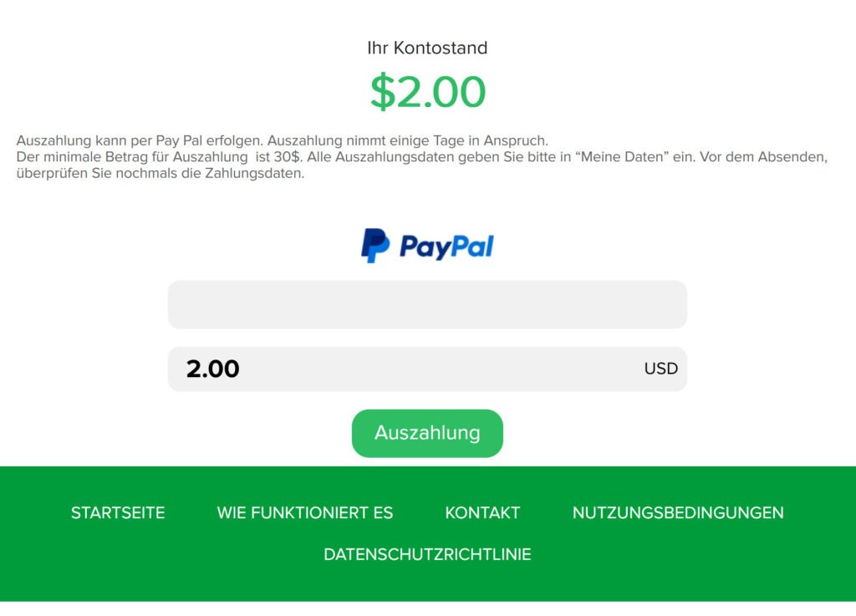The width and height of the screenshot is (856, 616).
Task: Click the 2.00 withdrawal amount field
Action: coord(401,369)
